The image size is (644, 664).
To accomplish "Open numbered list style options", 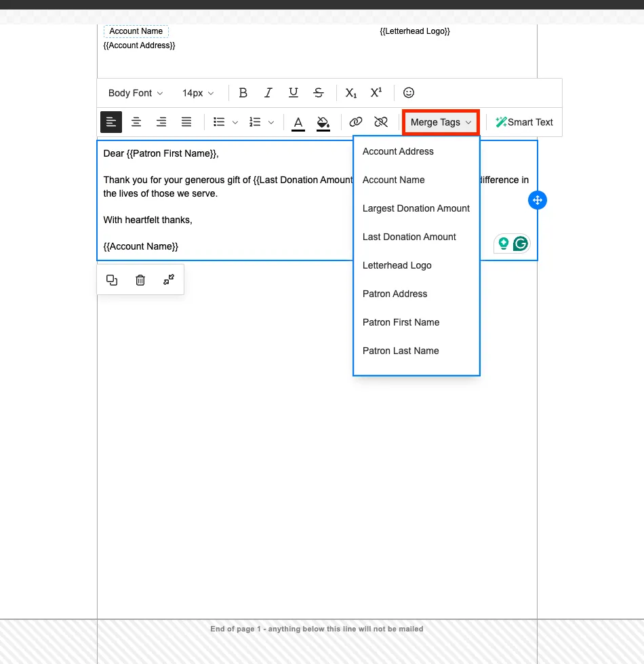I will (x=271, y=122).
